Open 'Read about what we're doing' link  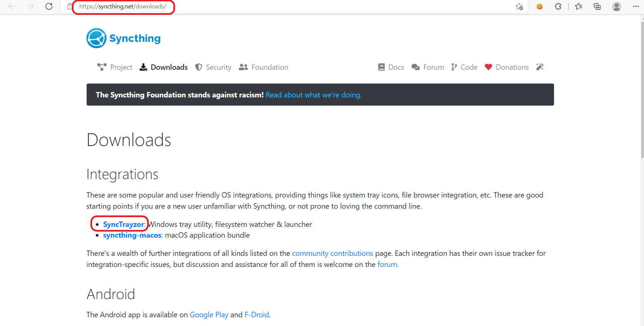[314, 95]
